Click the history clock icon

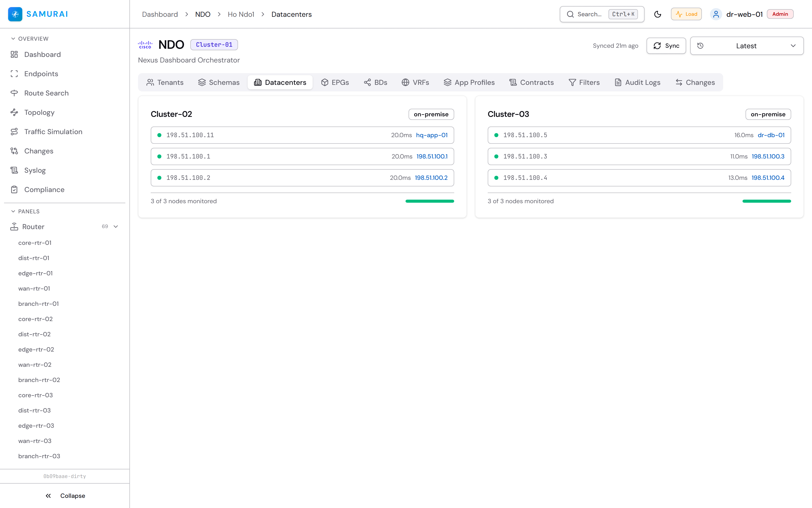(x=700, y=46)
